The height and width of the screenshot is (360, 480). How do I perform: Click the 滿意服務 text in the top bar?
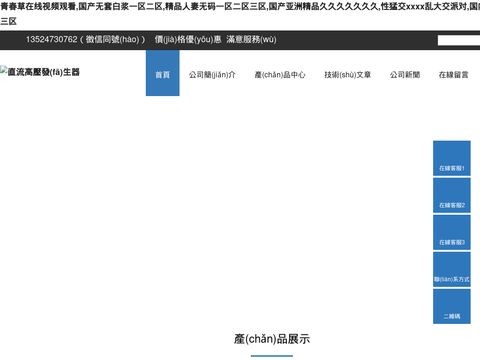251,39
